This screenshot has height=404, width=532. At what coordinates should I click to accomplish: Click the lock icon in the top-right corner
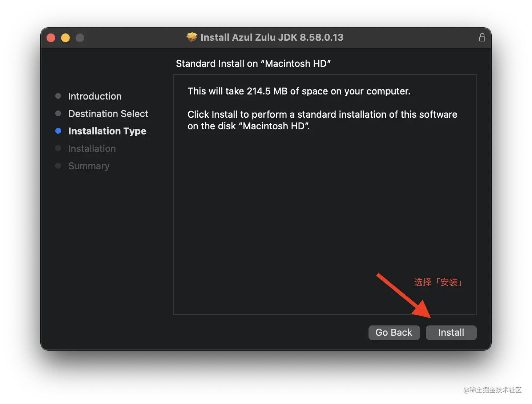click(x=482, y=37)
